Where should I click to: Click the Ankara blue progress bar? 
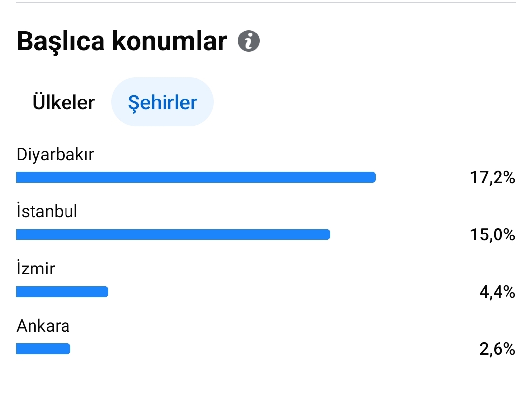(x=43, y=349)
